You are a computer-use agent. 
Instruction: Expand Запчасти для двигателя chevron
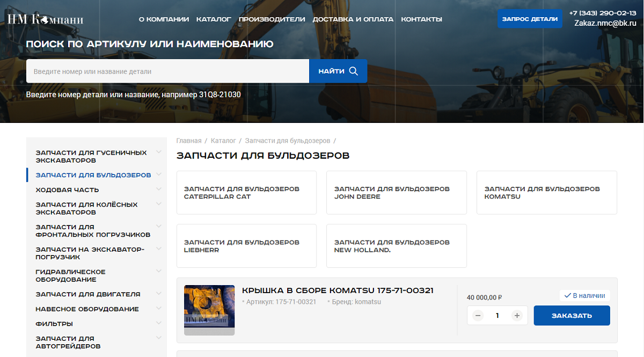[159, 294]
